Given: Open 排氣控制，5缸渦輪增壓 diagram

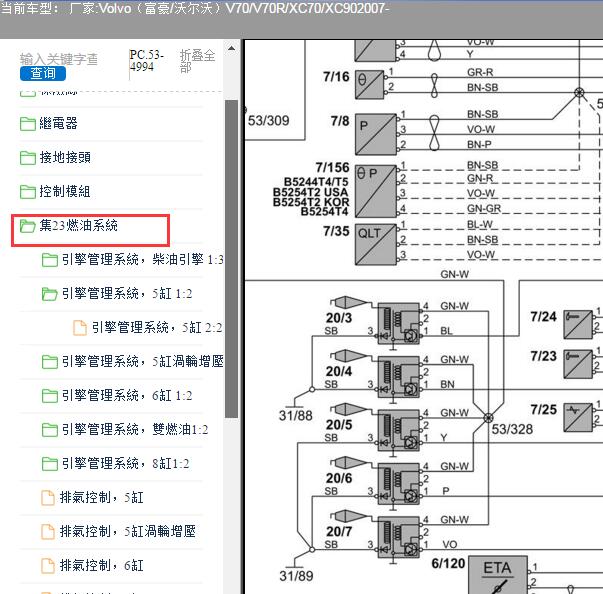Looking at the screenshot, I should [x=128, y=531].
